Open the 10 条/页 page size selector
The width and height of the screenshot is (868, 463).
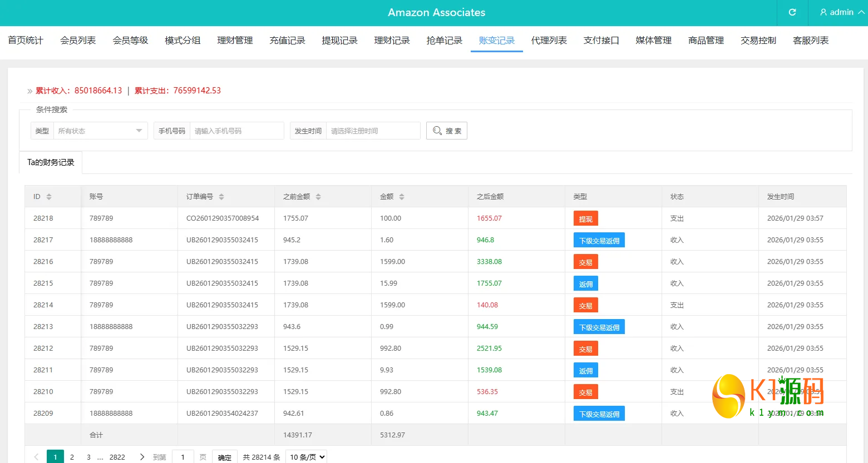coord(305,456)
